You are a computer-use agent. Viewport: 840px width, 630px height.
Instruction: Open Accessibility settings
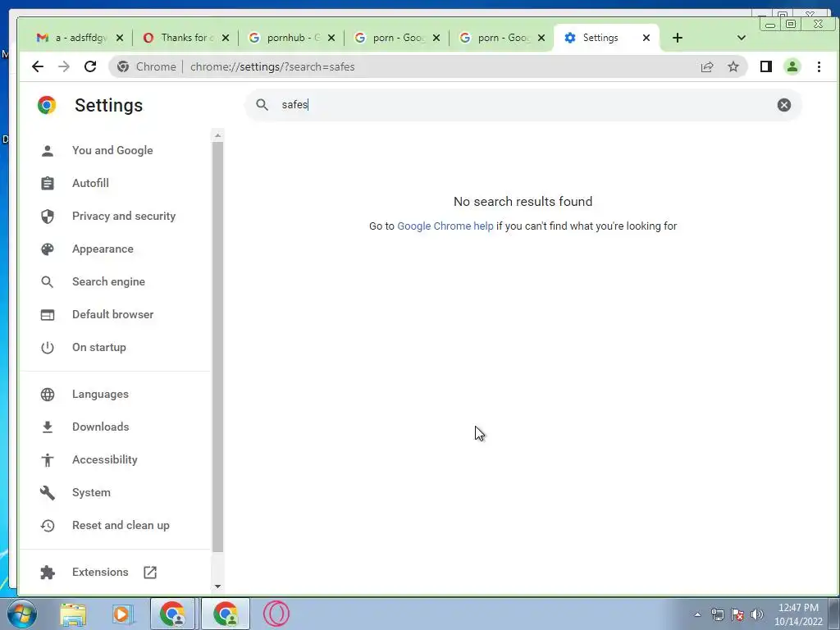[x=104, y=459]
